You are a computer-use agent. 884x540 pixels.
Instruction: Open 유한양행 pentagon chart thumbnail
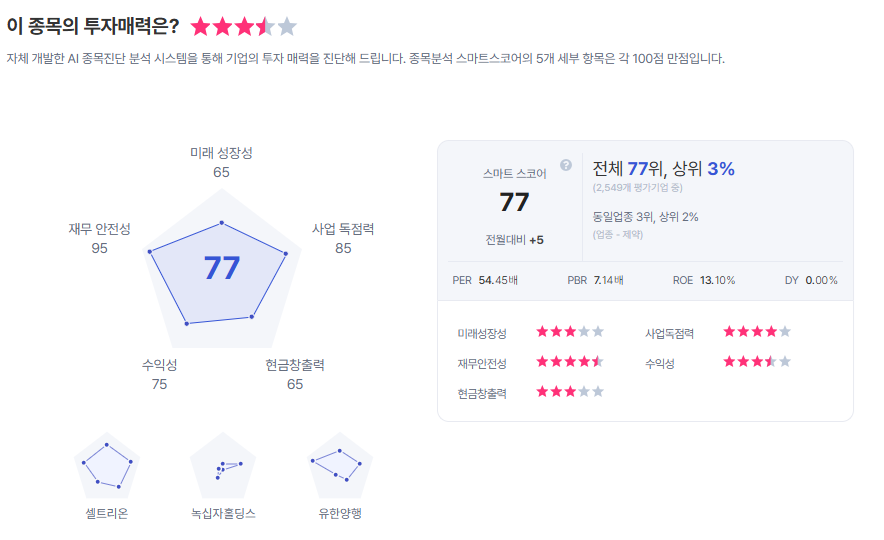(x=339, y=466)
